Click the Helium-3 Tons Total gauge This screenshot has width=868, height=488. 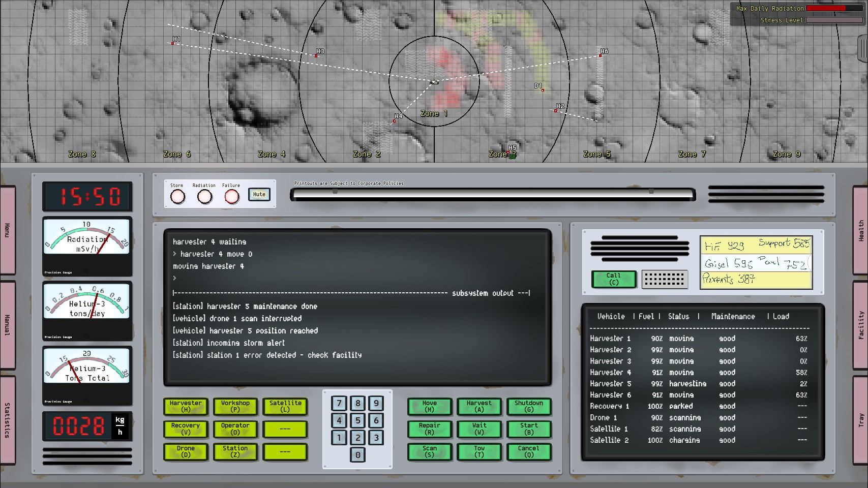point(87,376)
